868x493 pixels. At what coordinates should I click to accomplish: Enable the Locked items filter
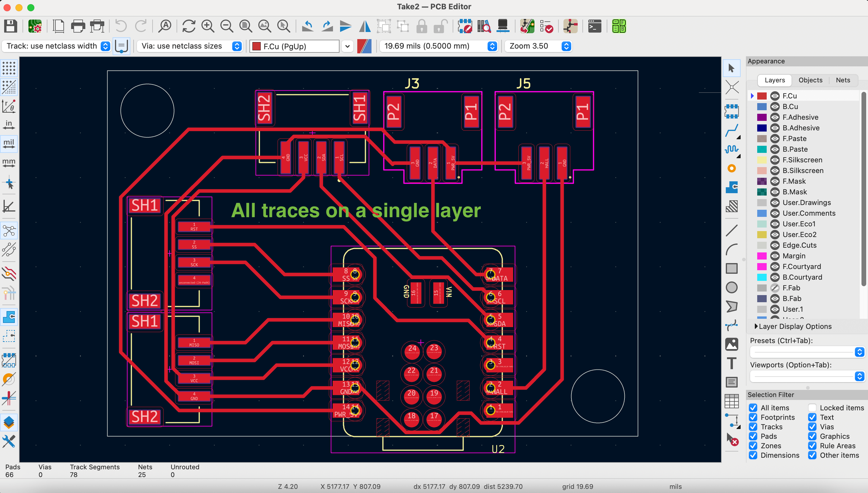point(812,408)
